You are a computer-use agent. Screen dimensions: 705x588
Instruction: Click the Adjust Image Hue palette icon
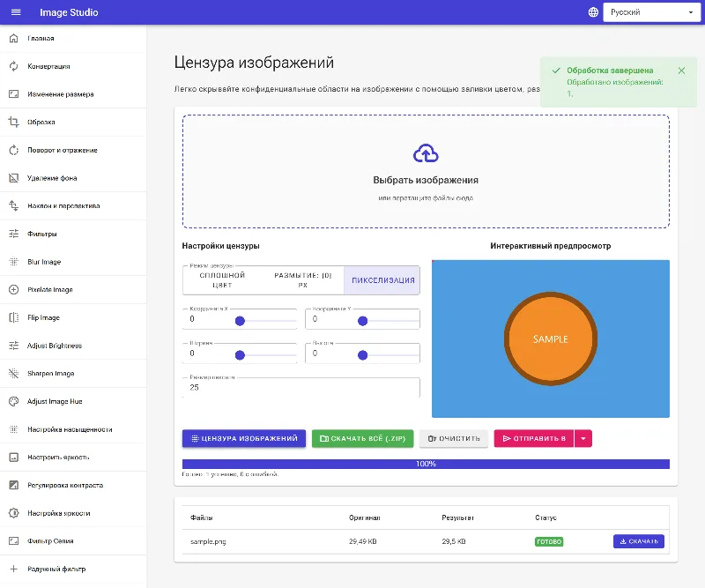click(14, 401)
